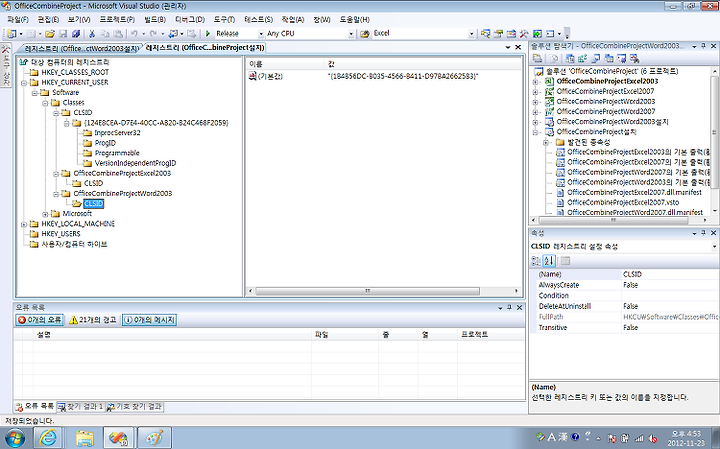Click the Redo arrow icon
The height and width of the screenshot is (449, 720).
tap(153, 34)
